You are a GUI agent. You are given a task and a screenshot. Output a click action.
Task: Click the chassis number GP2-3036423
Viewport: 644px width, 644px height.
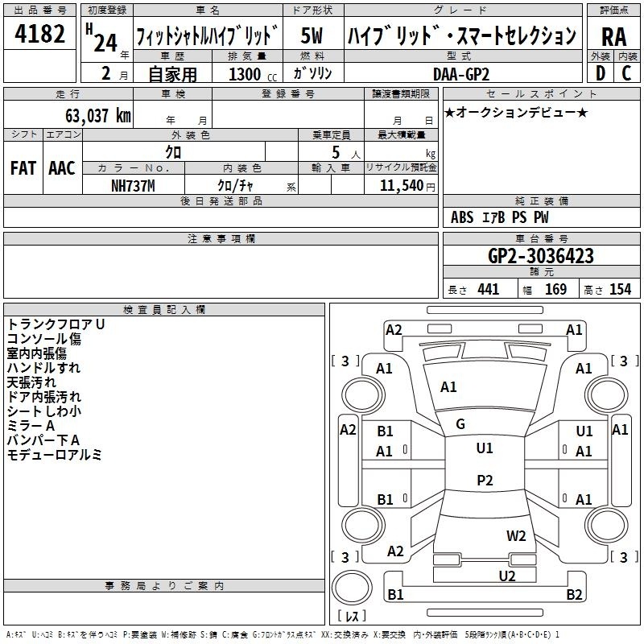pos(541,256)
